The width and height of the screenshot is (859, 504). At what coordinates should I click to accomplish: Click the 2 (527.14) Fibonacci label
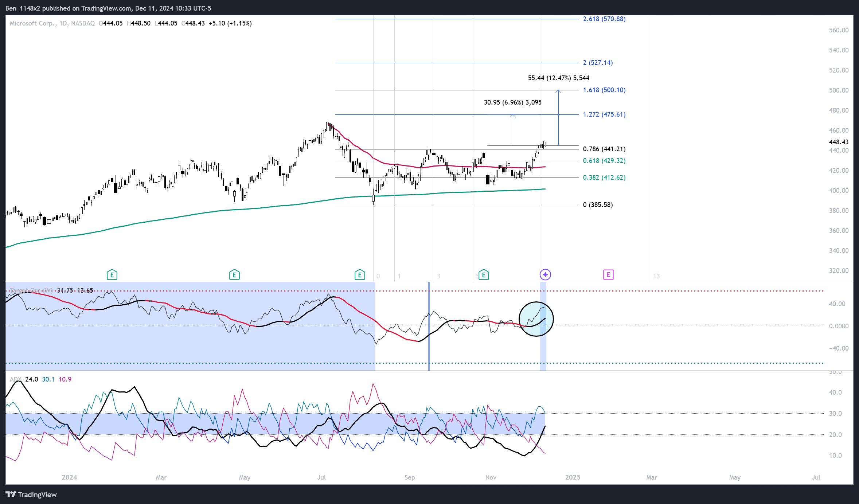pos(598,63)
